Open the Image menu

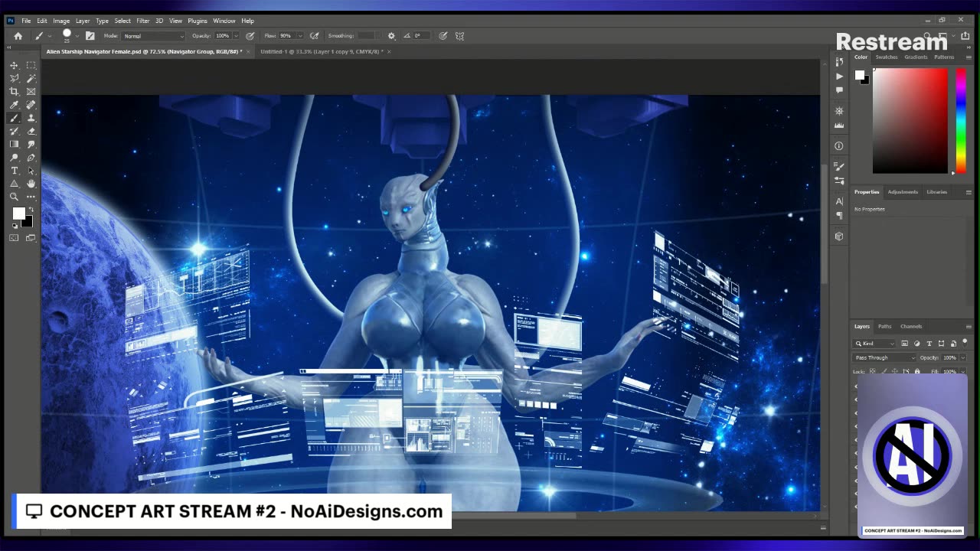tap(61, 21)
